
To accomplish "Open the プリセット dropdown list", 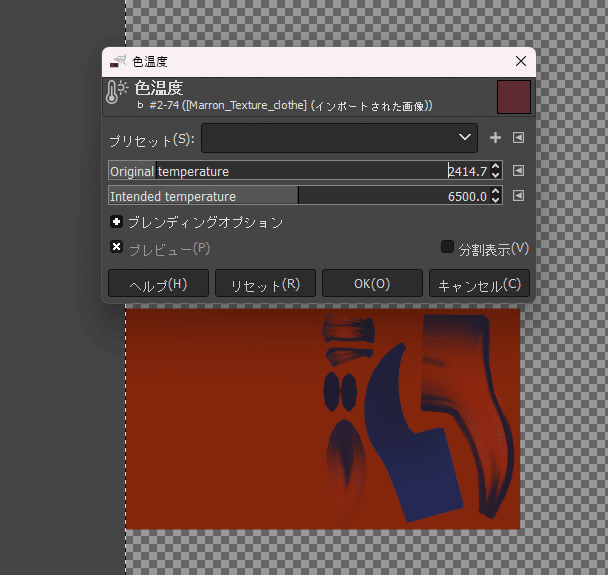I will click(339, 138).
